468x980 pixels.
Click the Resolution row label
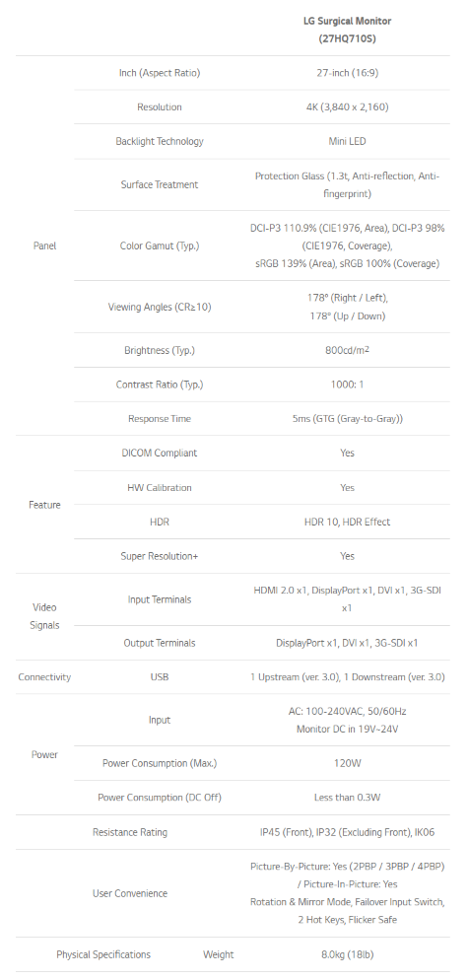160,107
